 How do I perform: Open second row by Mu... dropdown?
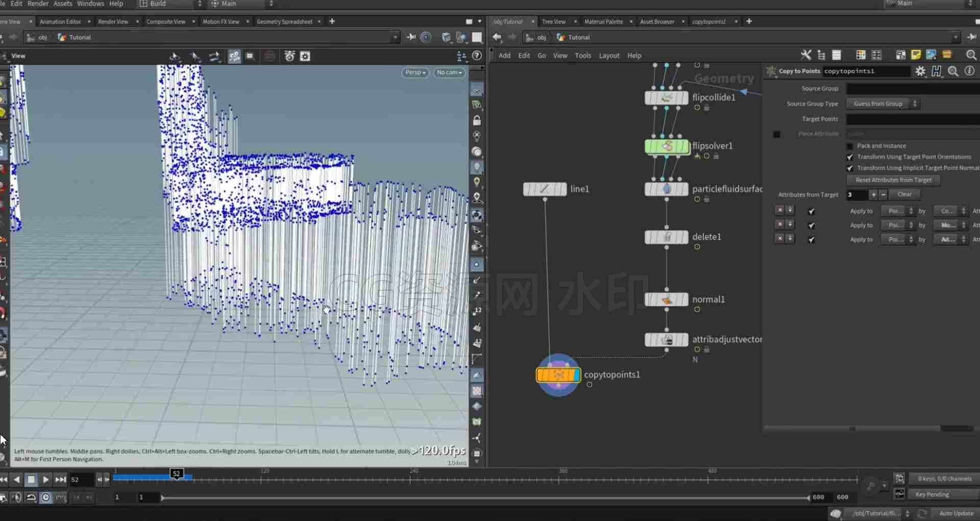951,225
